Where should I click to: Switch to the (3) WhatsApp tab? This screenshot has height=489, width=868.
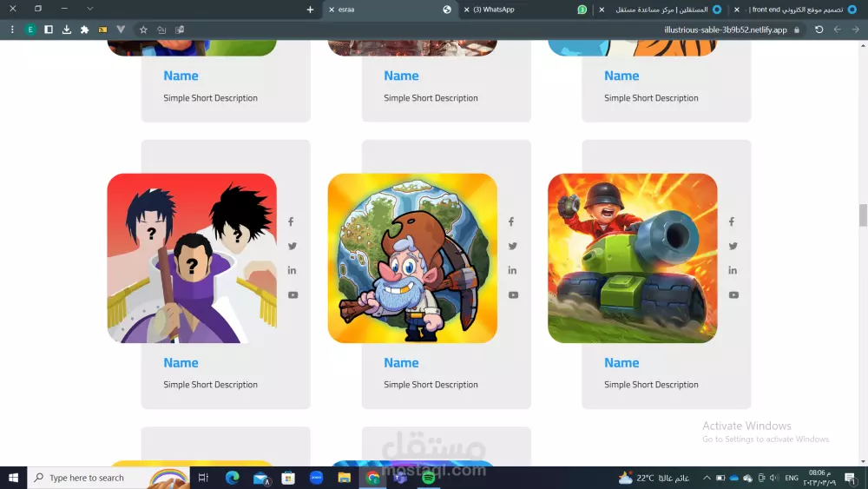pyautogui.click(x=527, y=10)
